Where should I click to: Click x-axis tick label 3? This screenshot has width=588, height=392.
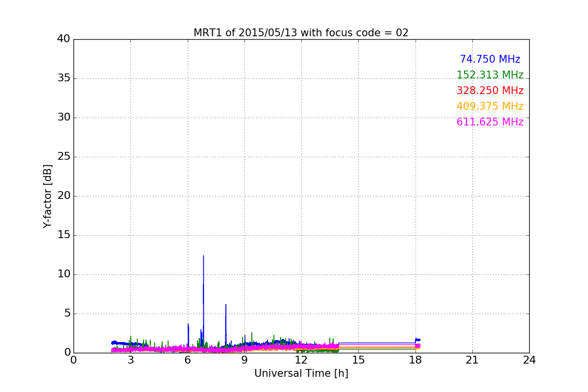point(130,360)
